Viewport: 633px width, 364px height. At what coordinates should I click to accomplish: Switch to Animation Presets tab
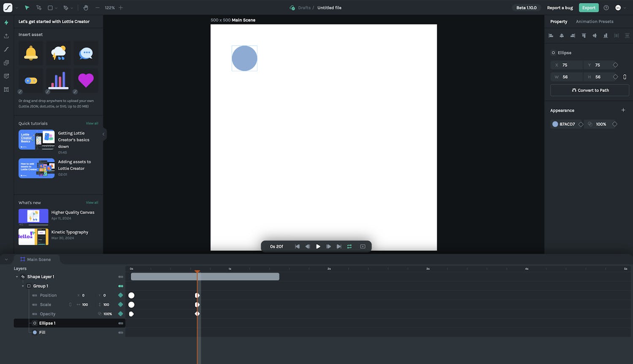(x=594, y=22)
